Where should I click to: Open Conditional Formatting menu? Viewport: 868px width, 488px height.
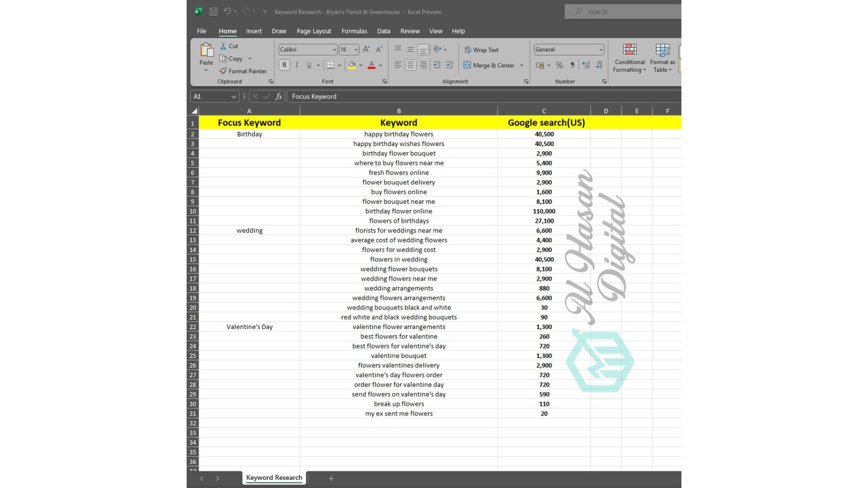[x=630, y=58]
